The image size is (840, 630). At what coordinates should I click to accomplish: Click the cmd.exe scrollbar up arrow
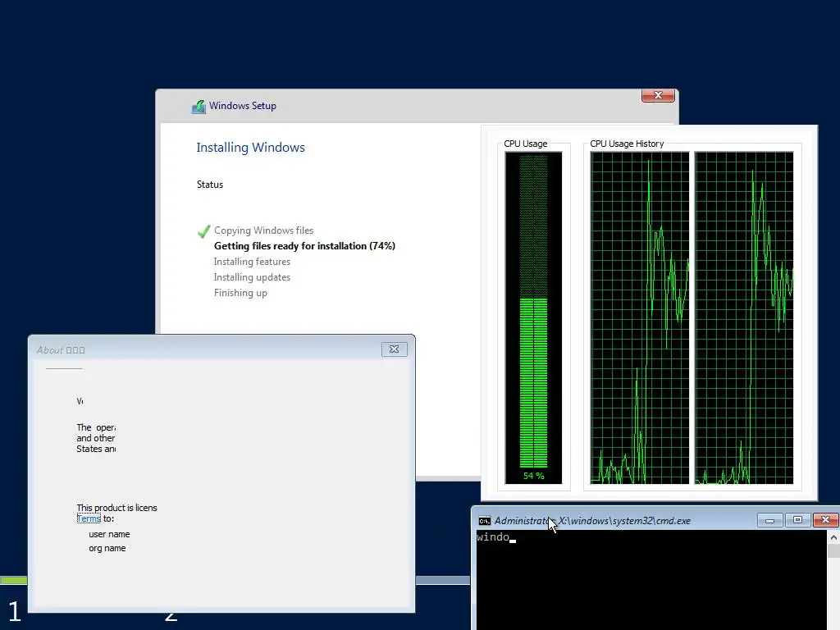(x=833, y=536)
